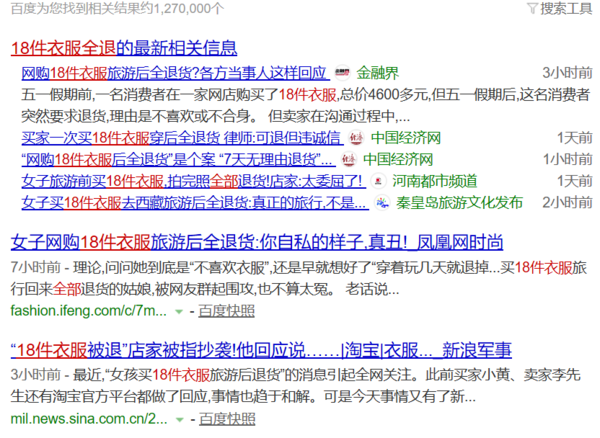Click the 秦皇岛旅游文化发布 source name
Viewport: 600px width, 438px height.
(x=459, y=203)
